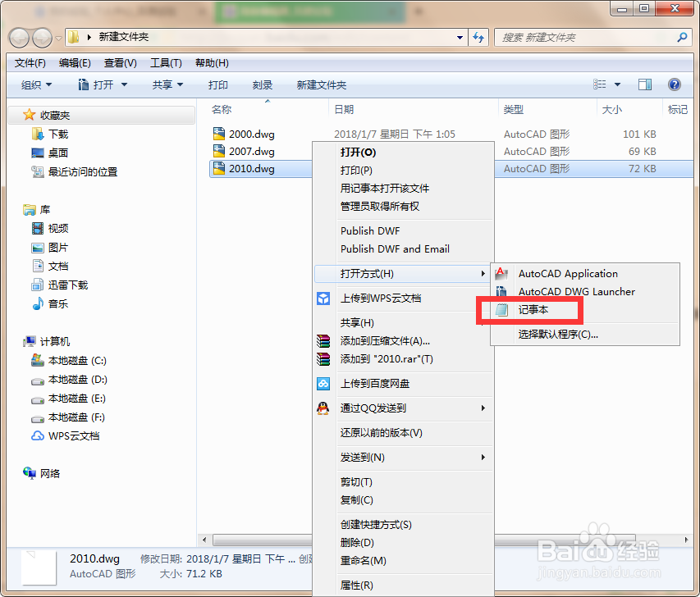Viewport: 700px width, 597px height.
Task: Click the 计算机 computer icon
Action: coord(30,341)
